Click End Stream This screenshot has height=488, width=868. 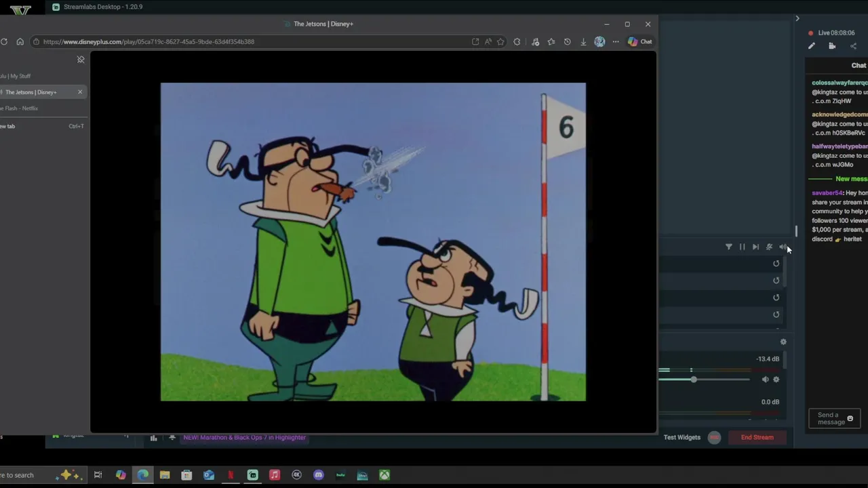click(757, 437)
